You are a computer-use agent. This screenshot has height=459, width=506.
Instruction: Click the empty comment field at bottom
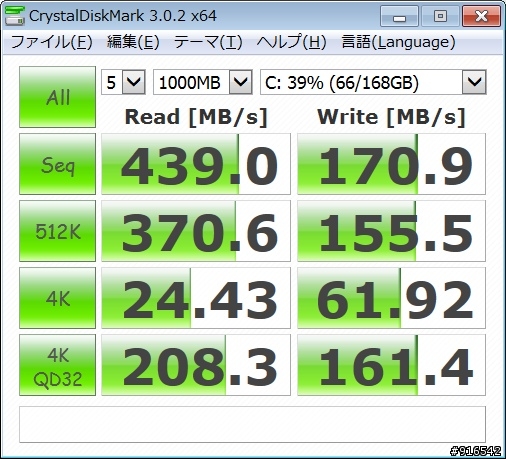tap(252, 424)
